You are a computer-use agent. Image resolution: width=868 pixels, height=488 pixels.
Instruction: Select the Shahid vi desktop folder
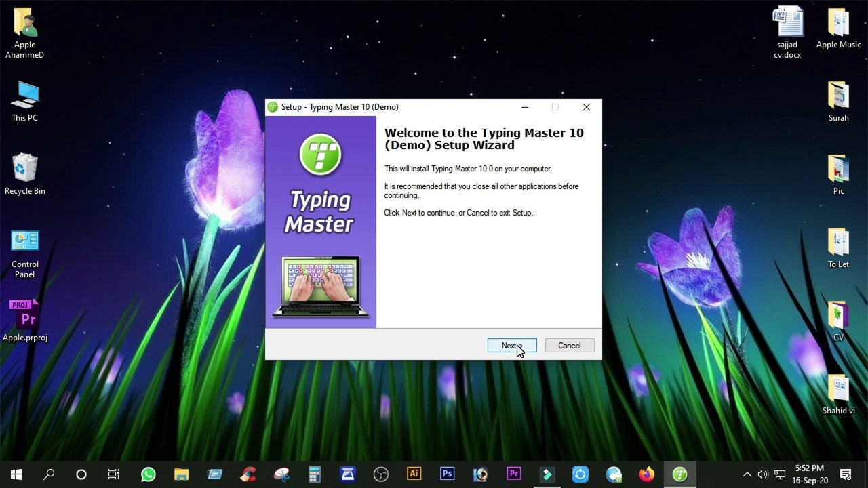click(839, 394)
